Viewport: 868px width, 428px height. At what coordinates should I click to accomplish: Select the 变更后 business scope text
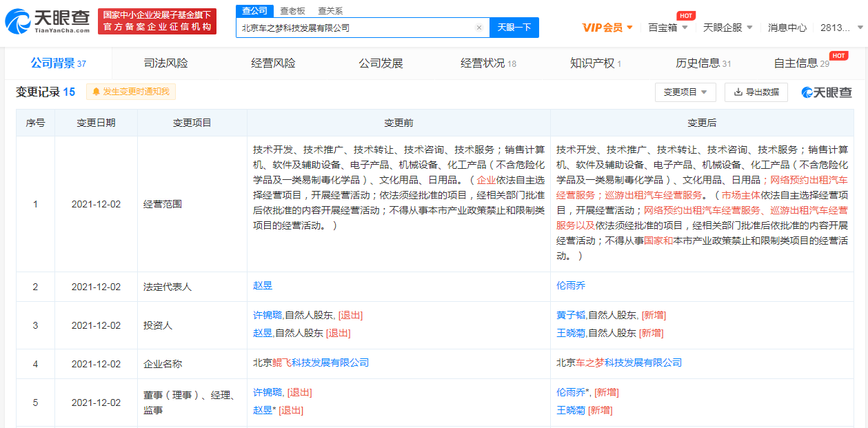click(x=702, y=203)
